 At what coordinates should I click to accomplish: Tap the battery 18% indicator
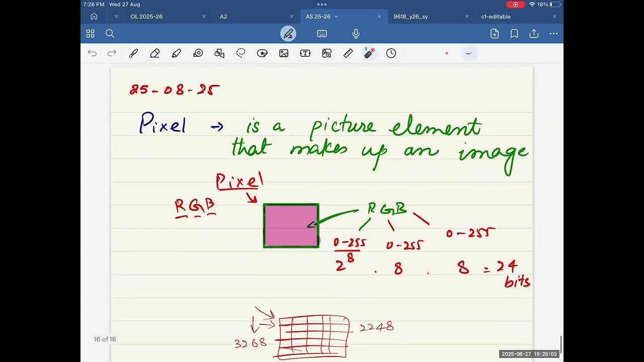549,5
